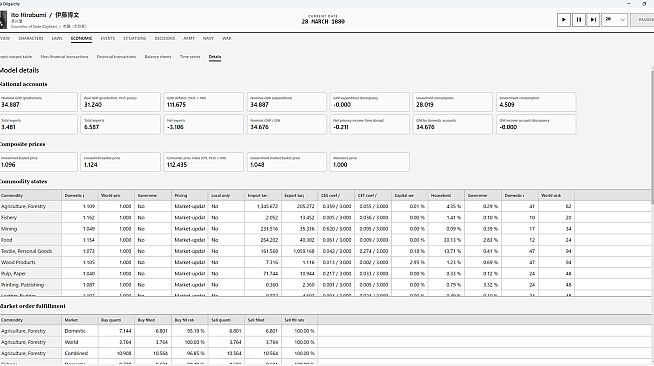Click Food household share 33.13 %
Screen dimensions: 654x366
pos(453,240)
